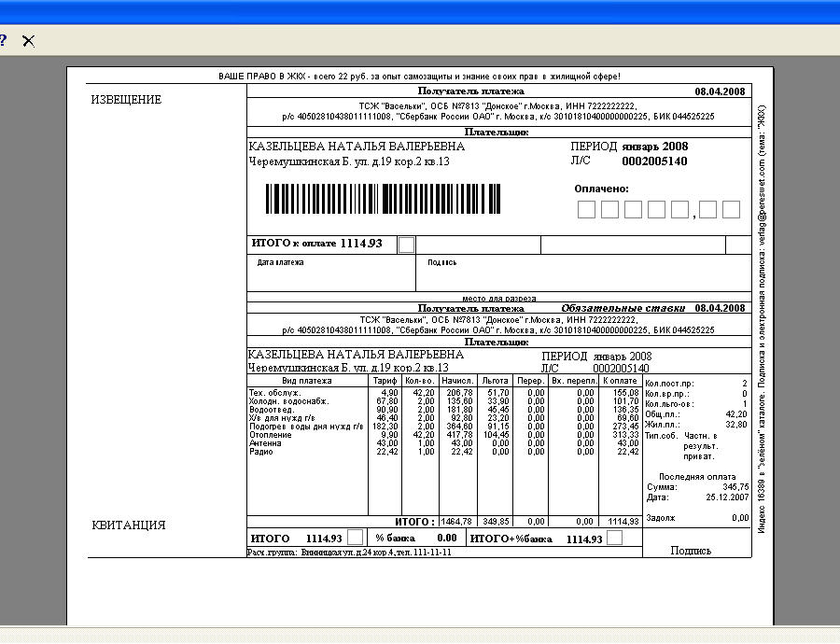Click the К оплате column header
Image resolution: width=840 pixels, height=644 pixels.
click(620, 381)
